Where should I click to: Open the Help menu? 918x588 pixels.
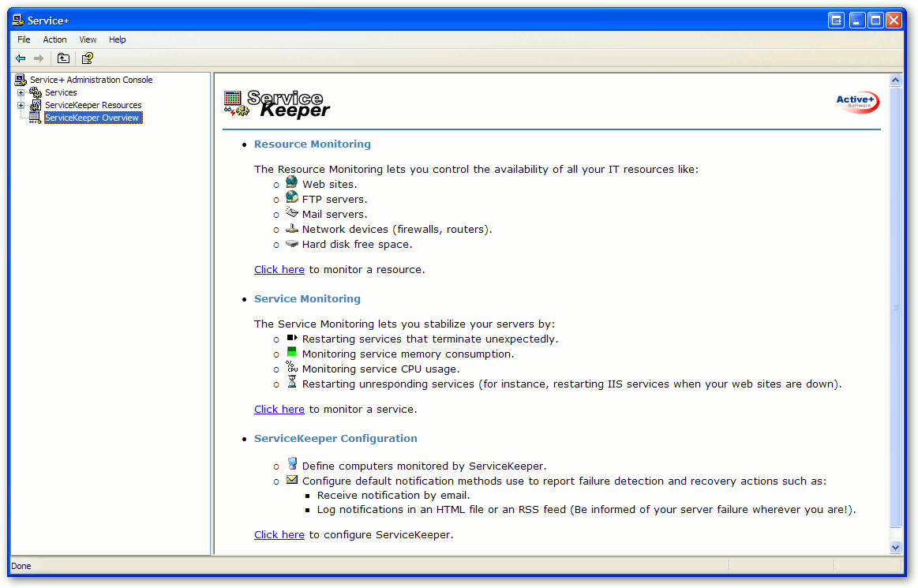pos(117,39)
